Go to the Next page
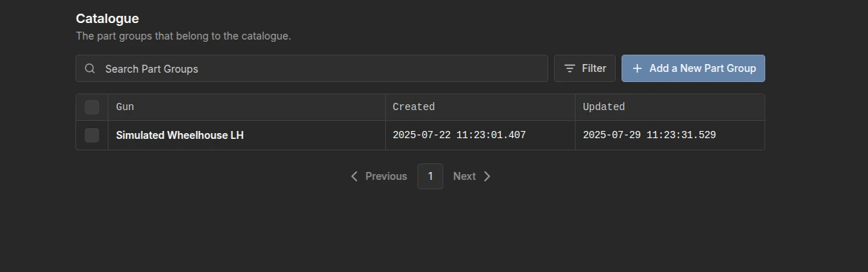 click(472, 176)
